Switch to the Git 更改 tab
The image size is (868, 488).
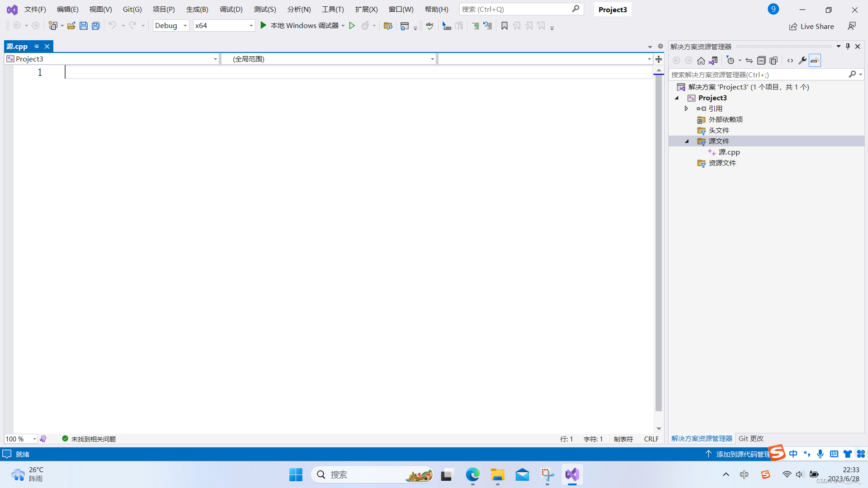[750, 438]
